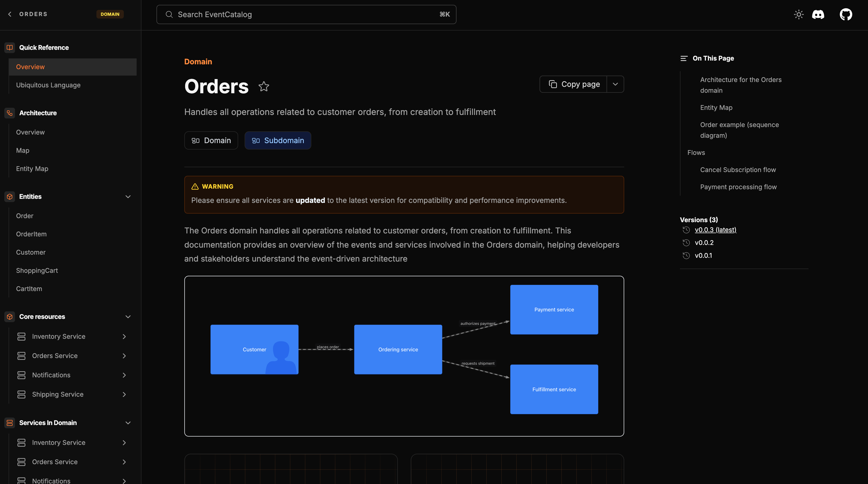Screen dimensions: 868x484
Task: Focus the Search EventCatalog field
Action: click(306, 14)
